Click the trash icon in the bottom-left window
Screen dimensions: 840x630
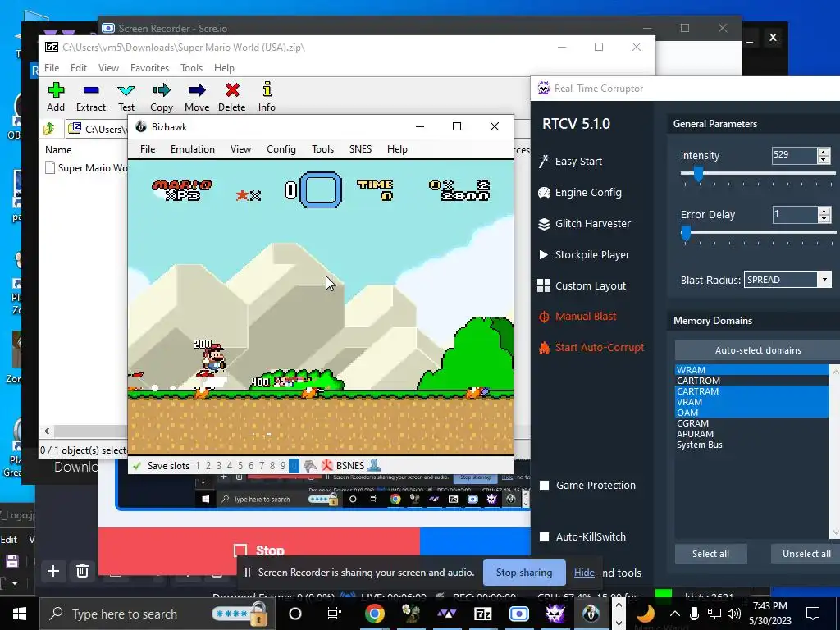pos(82,571)
